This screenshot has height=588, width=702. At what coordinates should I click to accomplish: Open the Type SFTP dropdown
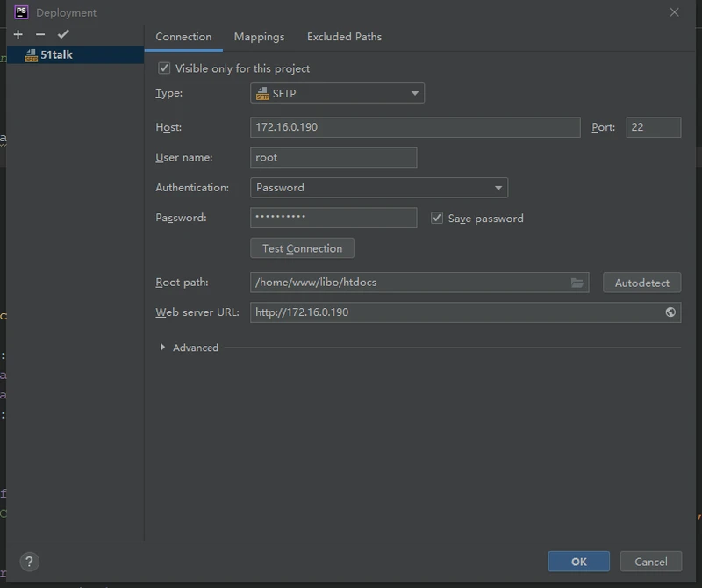(x=337, y=93)
